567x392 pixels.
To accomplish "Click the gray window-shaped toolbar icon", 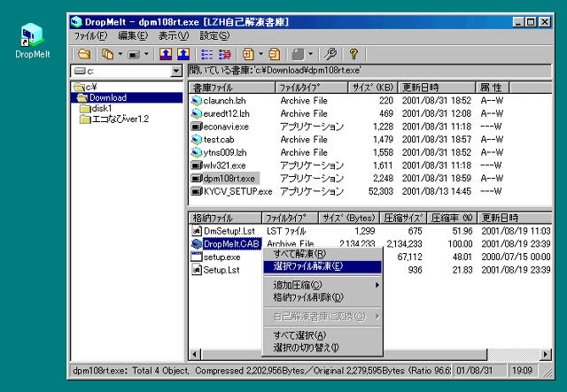I will pyautogui.click(x=134, y=54).
